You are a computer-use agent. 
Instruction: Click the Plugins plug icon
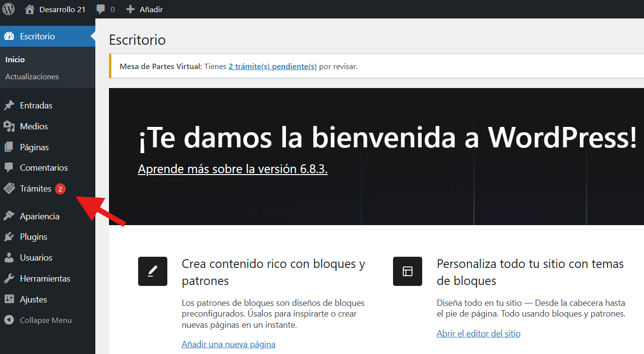[x=9, y=237]
